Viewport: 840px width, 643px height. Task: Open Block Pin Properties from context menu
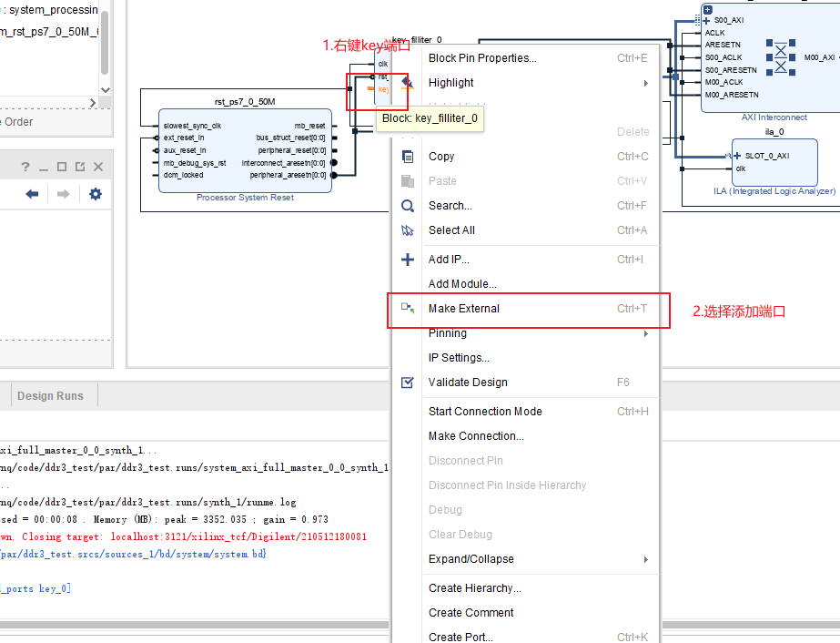[525, 58]
